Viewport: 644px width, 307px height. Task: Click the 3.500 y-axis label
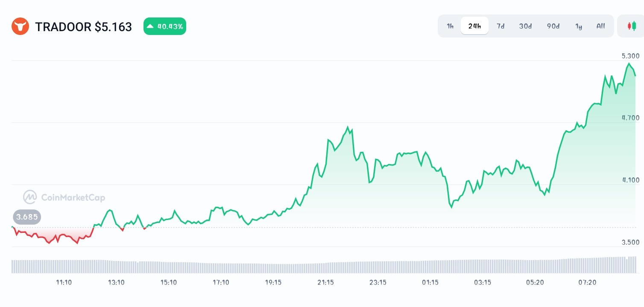(630, 242)
